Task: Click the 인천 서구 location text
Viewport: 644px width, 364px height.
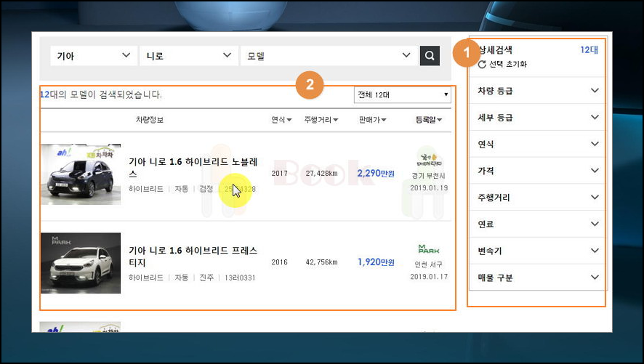Action: click(x=428, y=264)
